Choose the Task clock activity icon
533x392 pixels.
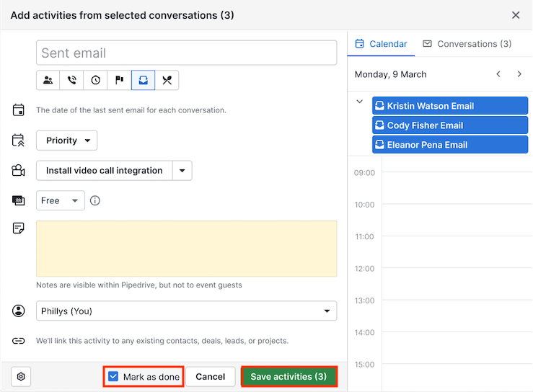click(x=96, y=80)
